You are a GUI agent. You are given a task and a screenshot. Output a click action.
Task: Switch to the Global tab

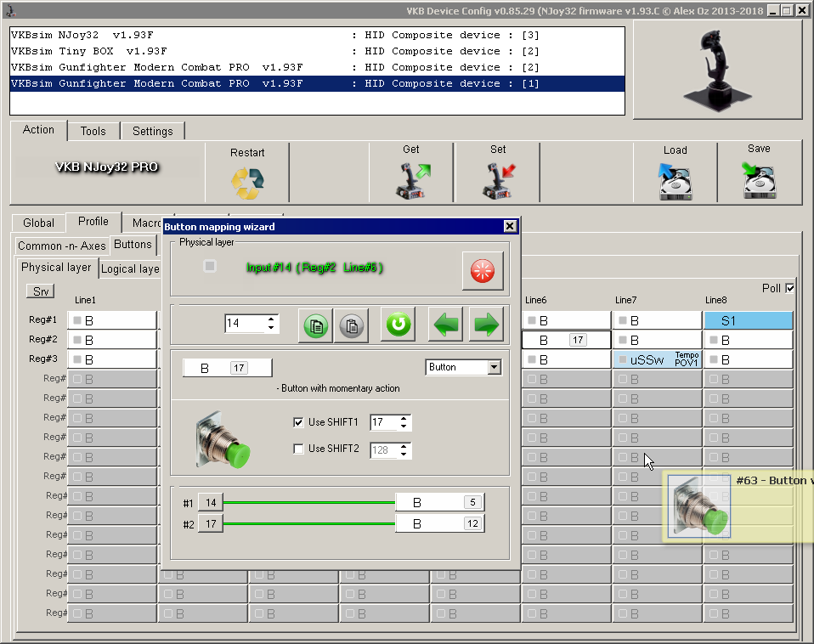pyautogui.click(x=39, y=223)
